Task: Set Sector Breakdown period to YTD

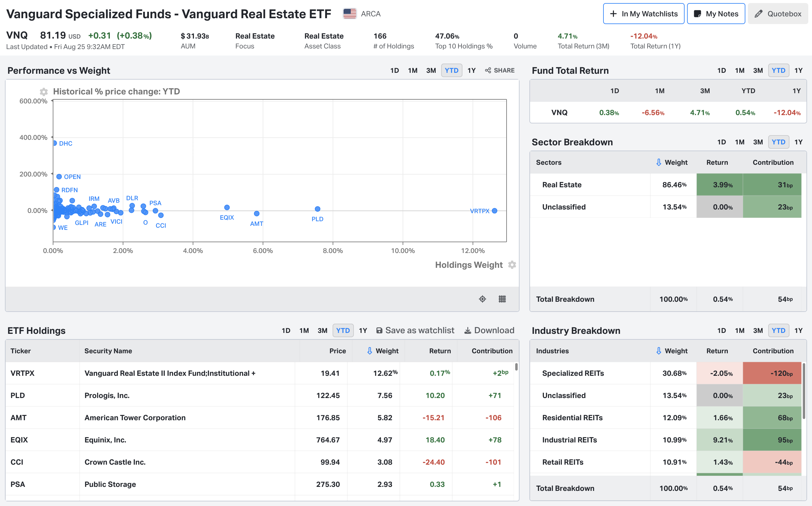Action: (x=778, y=142)
